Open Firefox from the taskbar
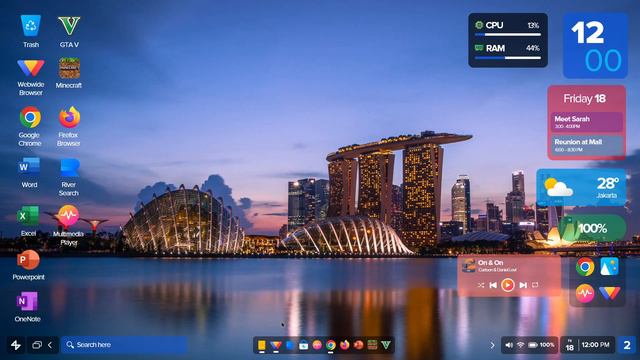The height and width of the screenshot is (360, 640). tap(344, 345)
